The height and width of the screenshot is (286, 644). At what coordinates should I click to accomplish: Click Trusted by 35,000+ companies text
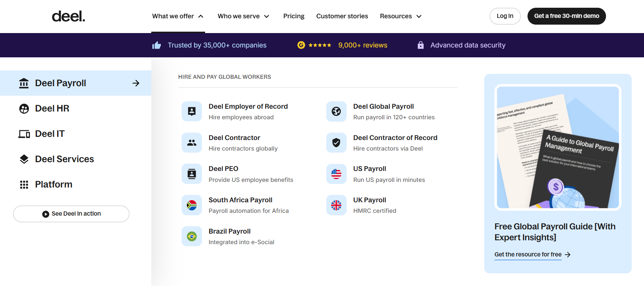click(x=217, y=45)
